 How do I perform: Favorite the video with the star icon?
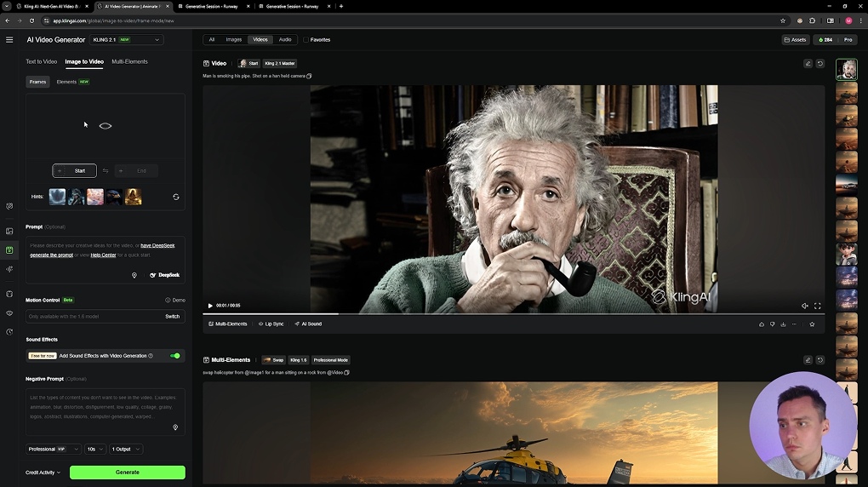(x=812, y=324)
